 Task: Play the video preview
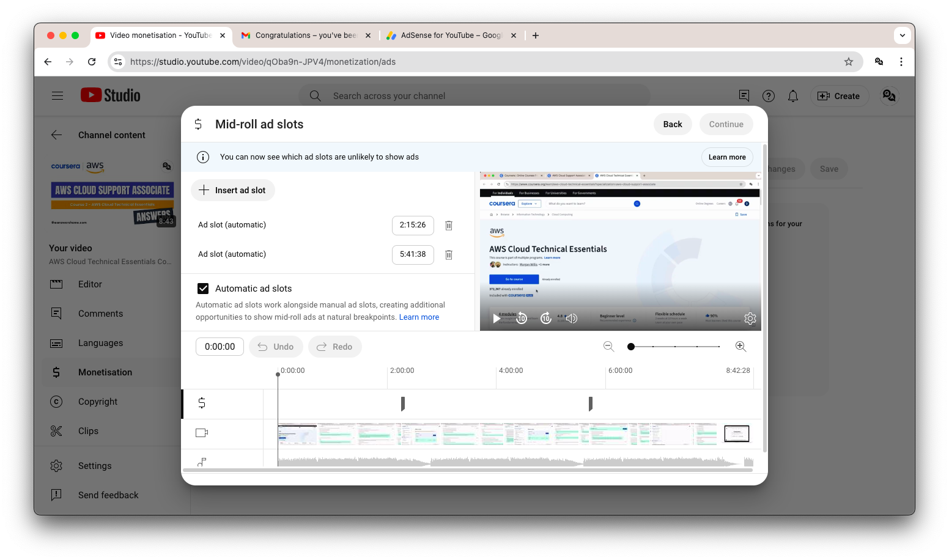(x=497, y=319)
